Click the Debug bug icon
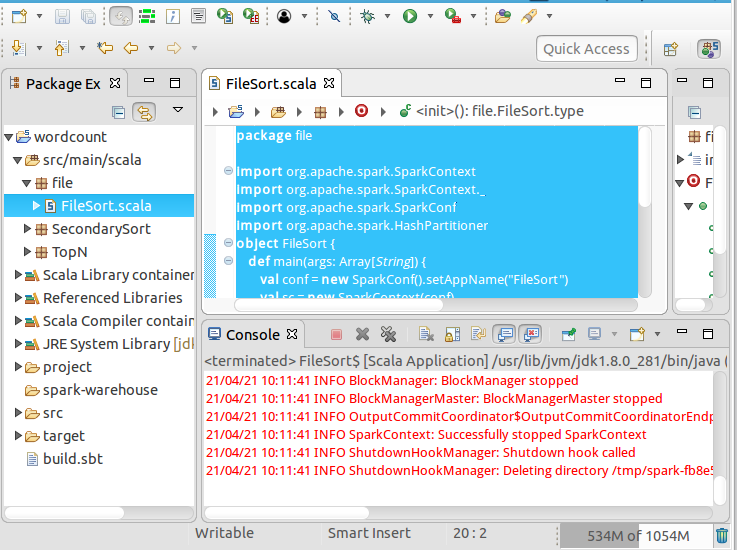The height and width of the screenshot is (550, 737). click(x=367, y=16)
